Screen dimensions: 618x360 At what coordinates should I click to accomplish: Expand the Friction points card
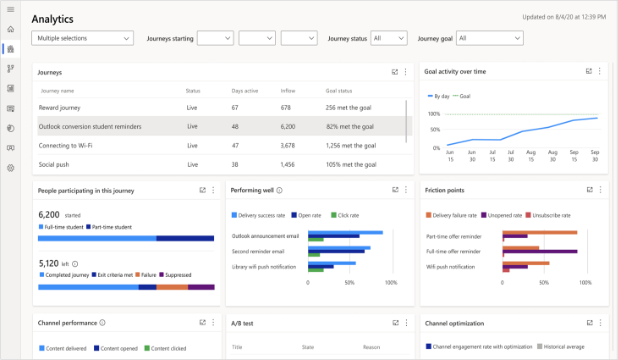[x=590, y=190]
